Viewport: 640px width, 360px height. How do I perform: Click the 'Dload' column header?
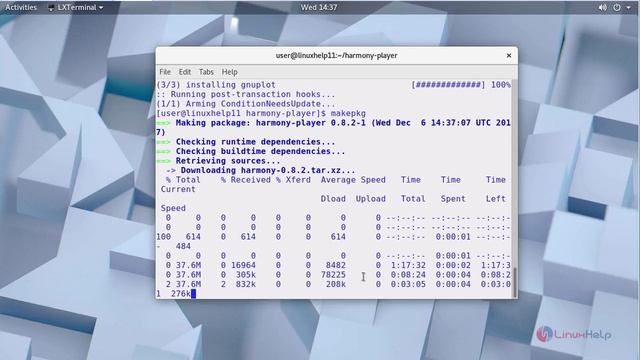[x=333, y=199]
